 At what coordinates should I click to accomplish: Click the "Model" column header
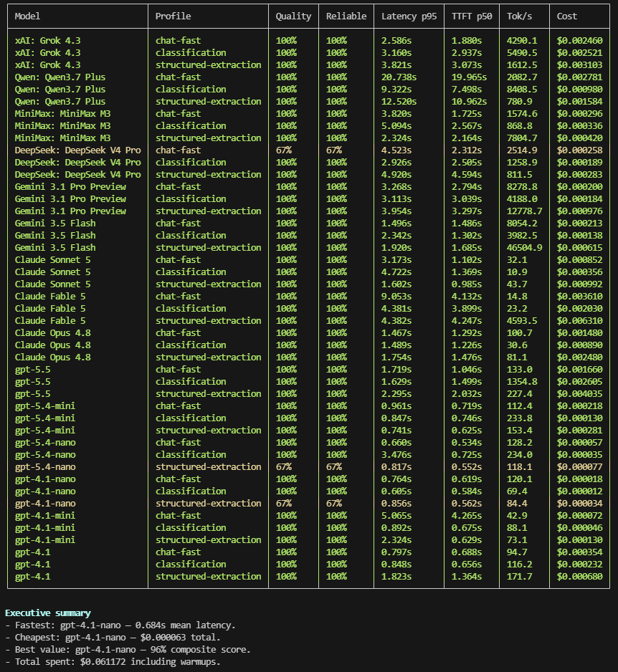[x=27, y=16]
